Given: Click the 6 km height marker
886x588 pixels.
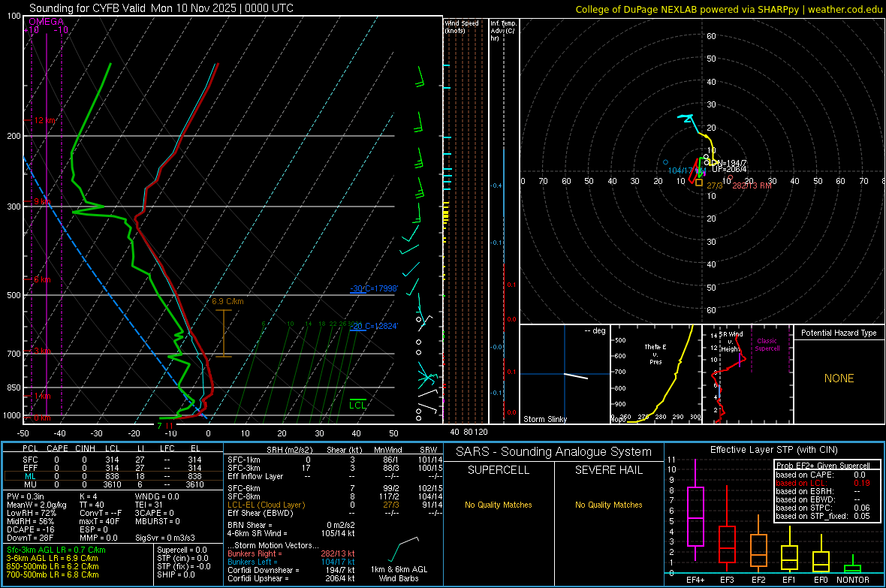Looking at the screenshot, I should 42,280.
